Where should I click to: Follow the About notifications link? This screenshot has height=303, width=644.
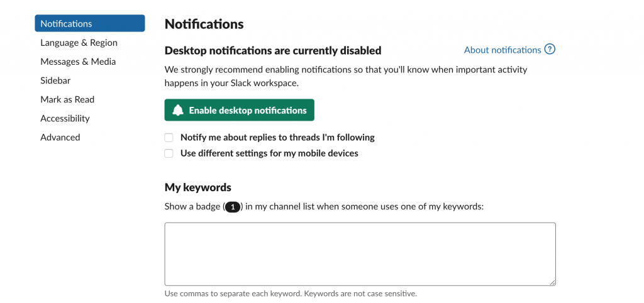pos(502,50)
